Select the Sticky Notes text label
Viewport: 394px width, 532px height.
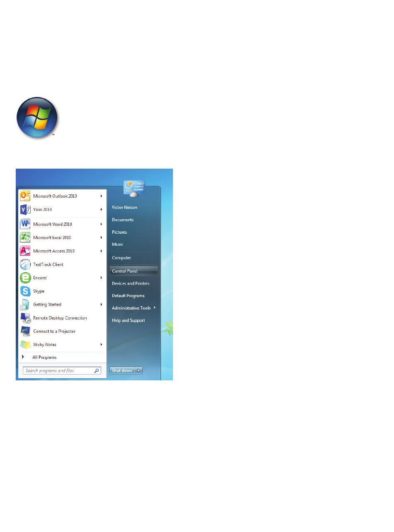45,344
